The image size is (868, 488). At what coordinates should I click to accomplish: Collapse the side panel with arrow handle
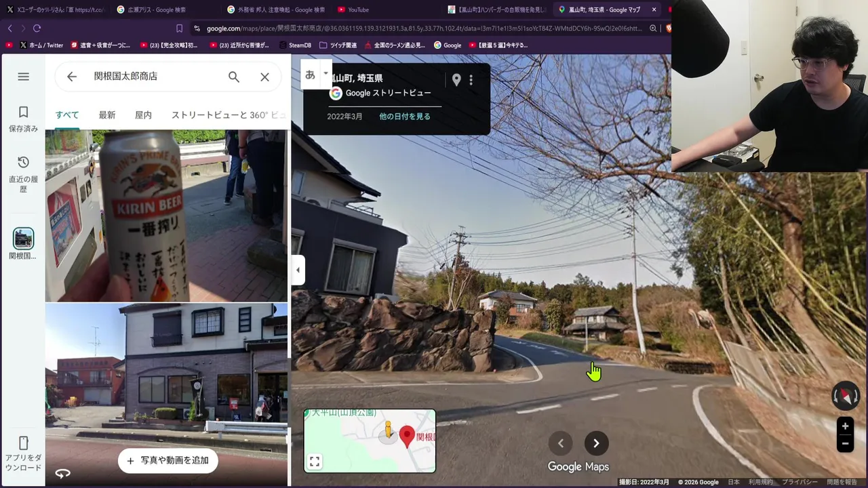[298, 270]
